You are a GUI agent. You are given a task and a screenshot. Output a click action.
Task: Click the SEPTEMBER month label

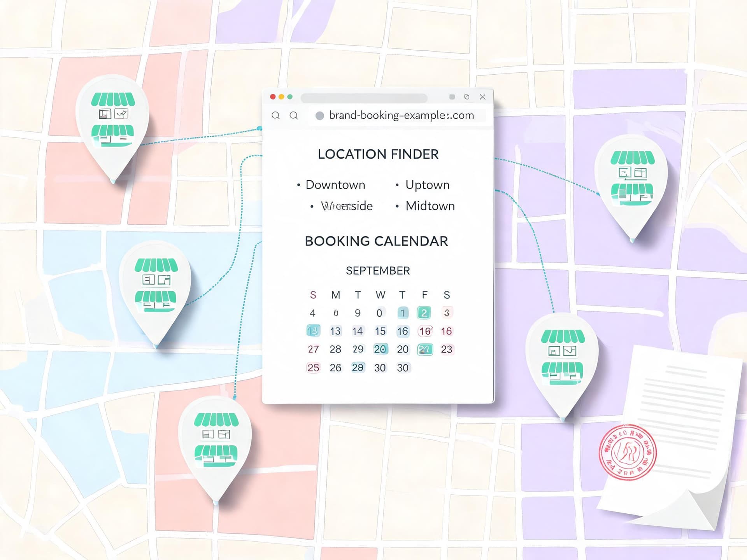pyautogui.click(x=378, y=271)
